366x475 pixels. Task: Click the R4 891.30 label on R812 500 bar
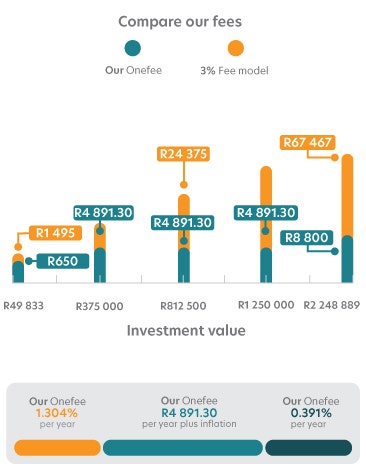183,223
